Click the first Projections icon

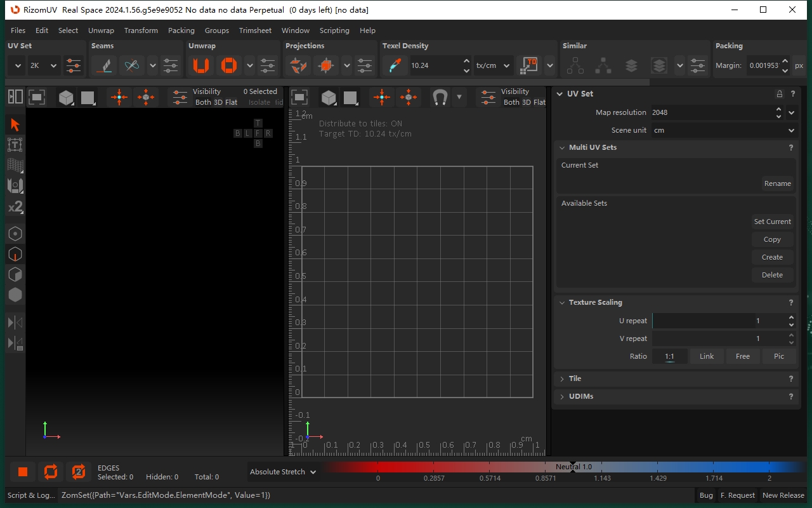[x=298, y=65]
